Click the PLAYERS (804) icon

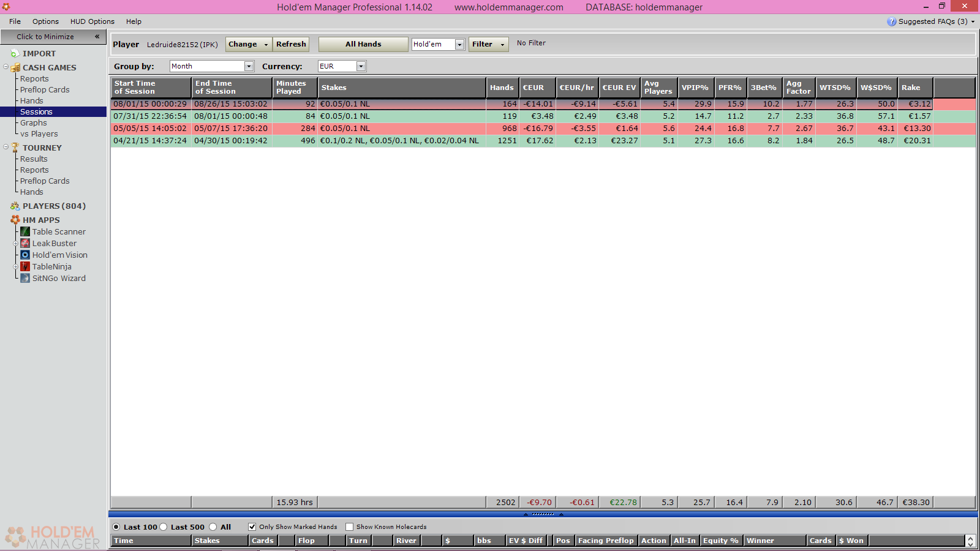(x=15, y=206)
